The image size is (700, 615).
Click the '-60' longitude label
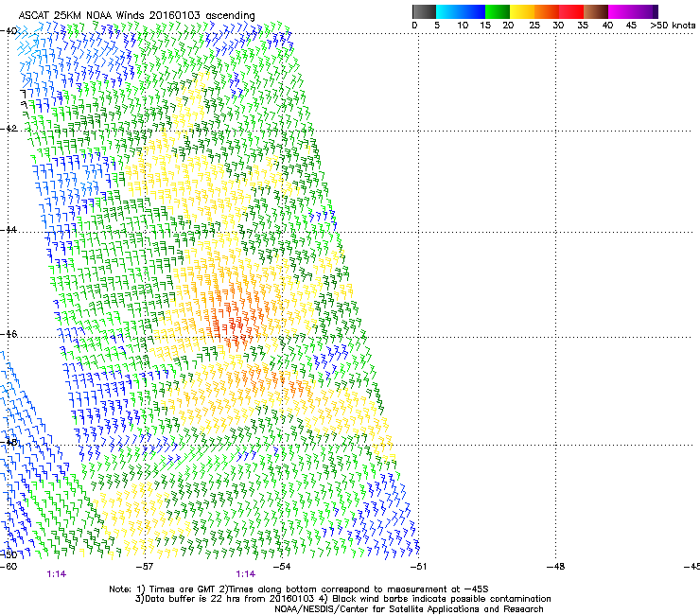point(9,567)
